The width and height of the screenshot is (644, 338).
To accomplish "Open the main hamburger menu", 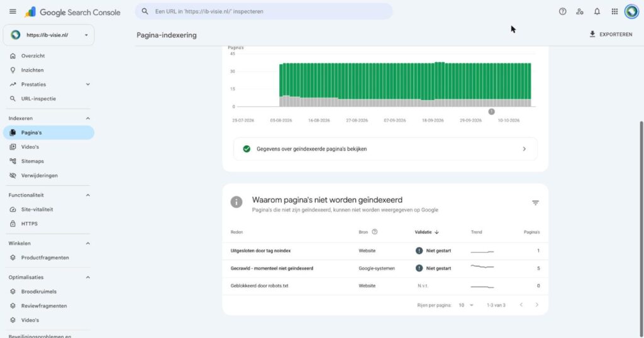I will coord(13,11).
